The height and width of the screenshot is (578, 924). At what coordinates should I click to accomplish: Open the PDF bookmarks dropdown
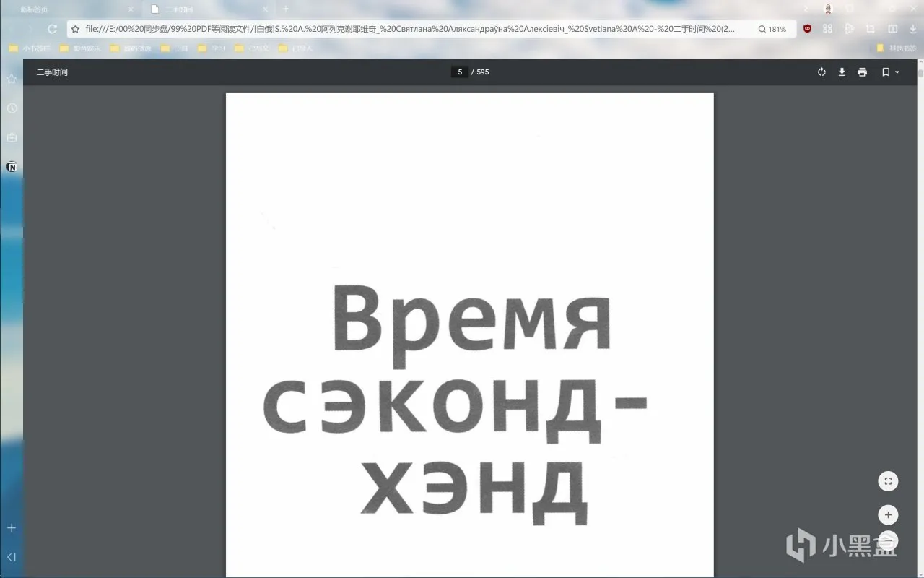[x=891, y=72]
